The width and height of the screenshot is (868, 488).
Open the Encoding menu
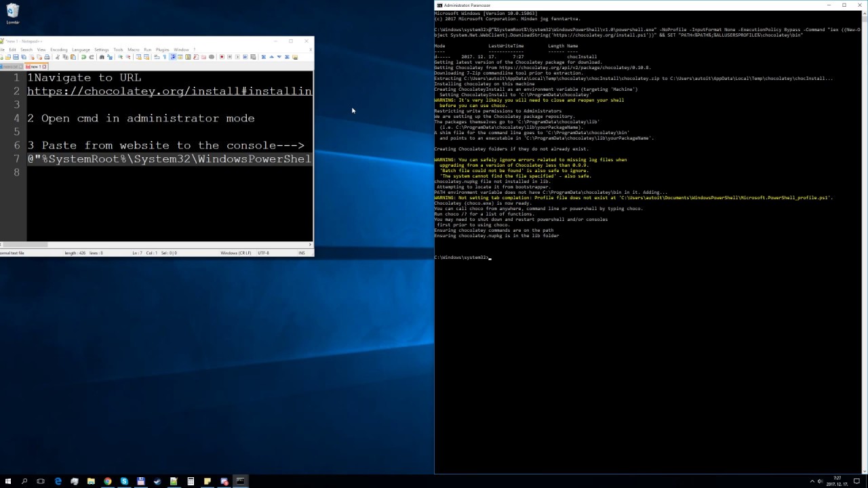click(59, 49)
